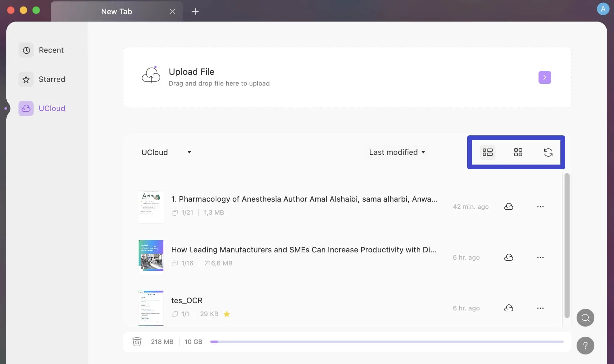The image size is (614, 364).
Task: Click pharmacology document thumbnail
Action: 150,206
